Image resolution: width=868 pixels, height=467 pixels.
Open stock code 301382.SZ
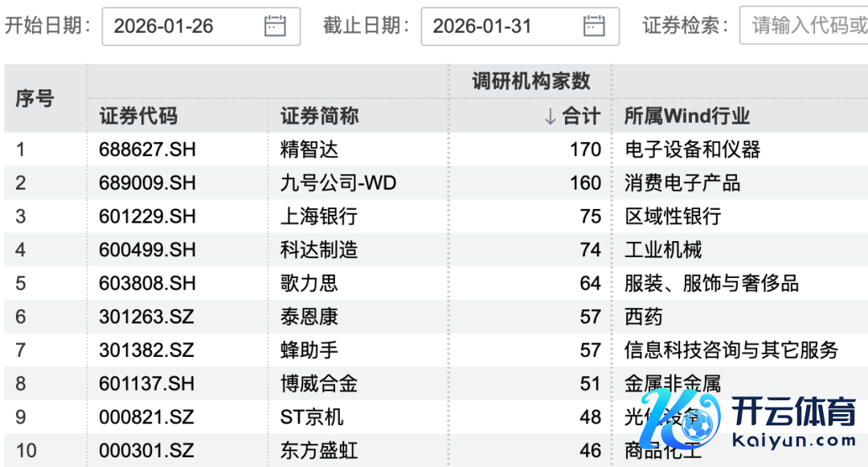click(146, 350)
